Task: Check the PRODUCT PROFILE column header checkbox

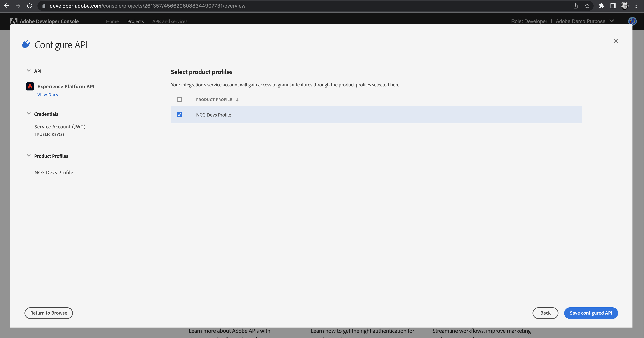Action: click(179, 99)
